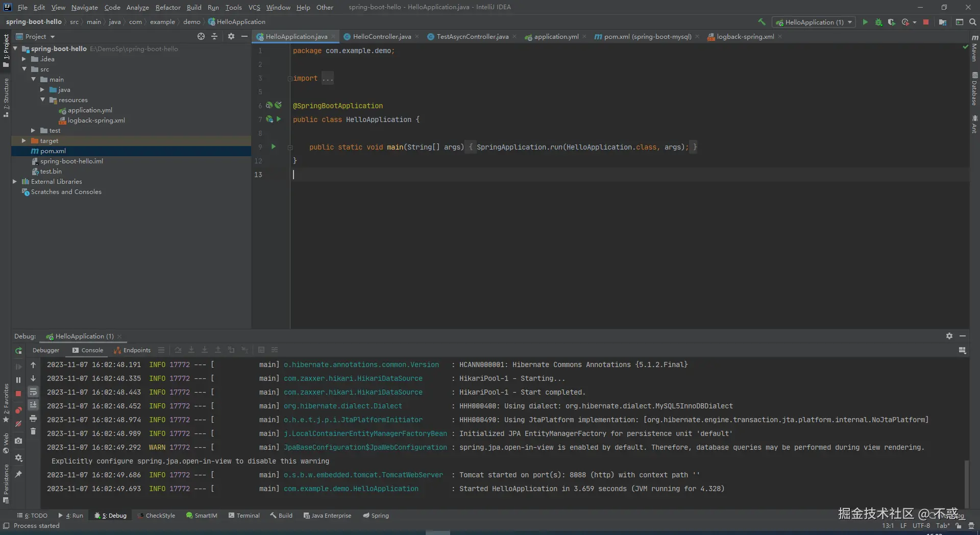Run HelloApplication with Coverage
Screen dimensions: 980x535
[891, 22]
